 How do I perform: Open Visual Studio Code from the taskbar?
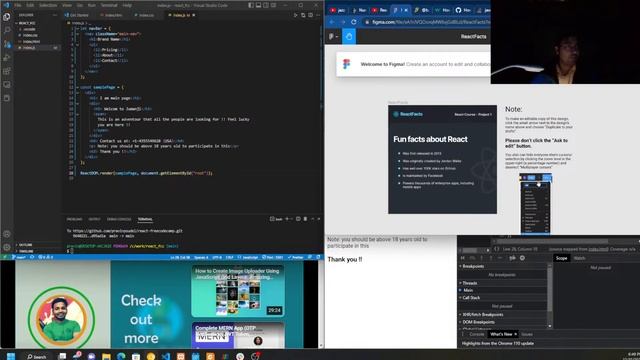166,356
